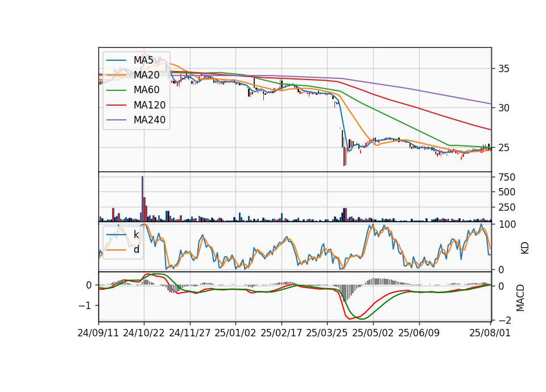Click the 24/11/27 date axis label
Image resolution: width=546 pixels, height=392 pixels.
190,333
